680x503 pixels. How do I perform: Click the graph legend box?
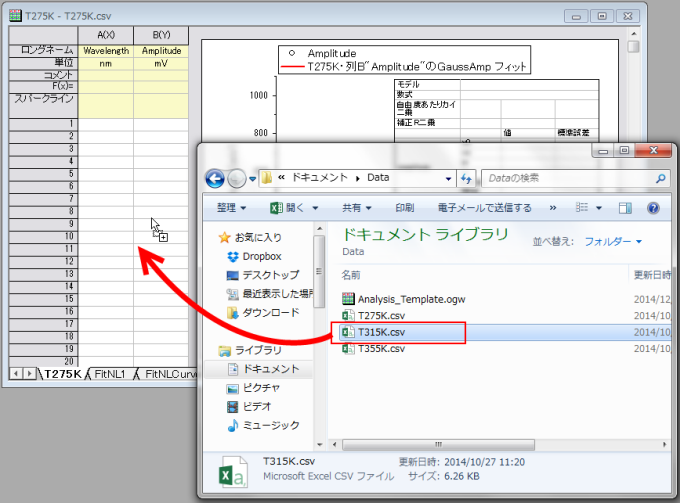[404, 60]
